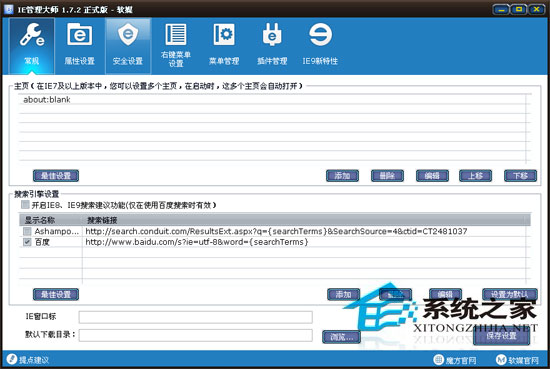Uncheck the 百度 search engine checkbox
This screenshot has width=550, height=369.
(x=27, y=242)
